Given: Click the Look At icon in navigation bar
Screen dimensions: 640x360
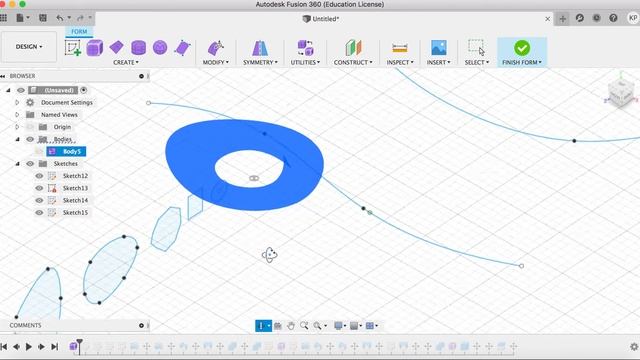Looking at the screenshot, I should 278,325.
